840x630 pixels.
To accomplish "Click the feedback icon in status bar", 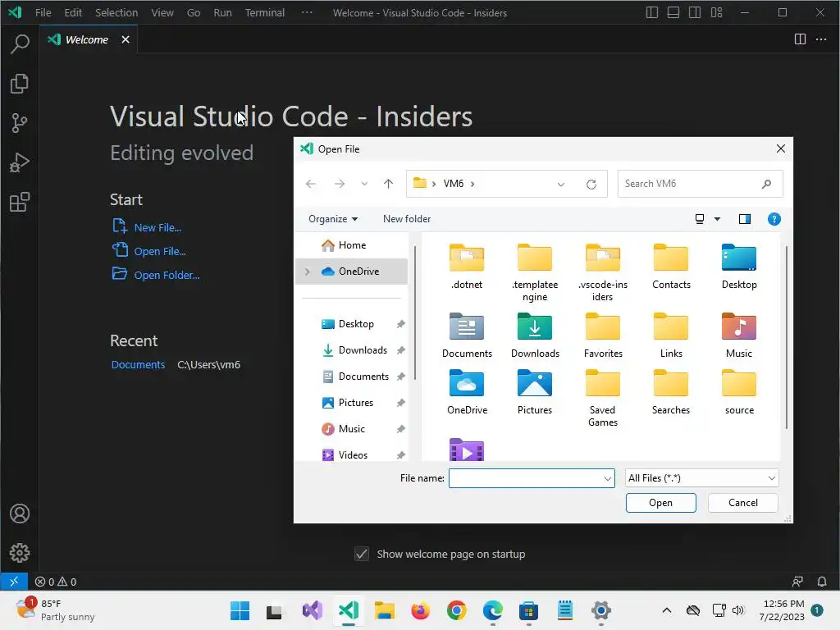I will (797, 582).
